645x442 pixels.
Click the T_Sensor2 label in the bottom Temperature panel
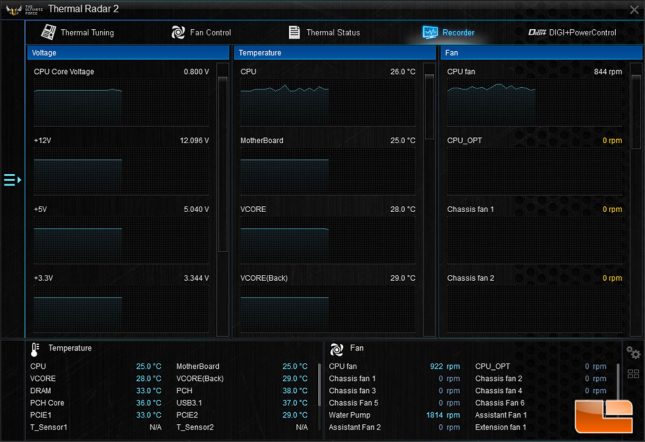[x=195, y=428]
